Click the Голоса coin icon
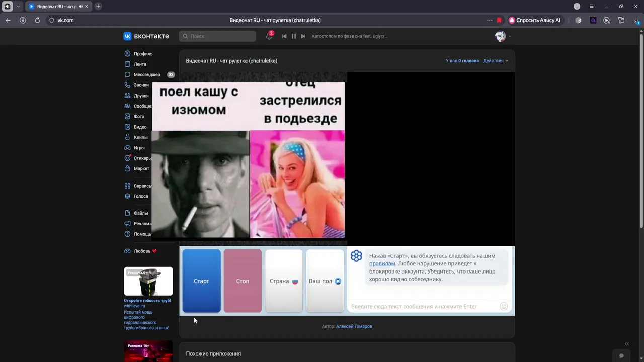 [x=127, y=197]
